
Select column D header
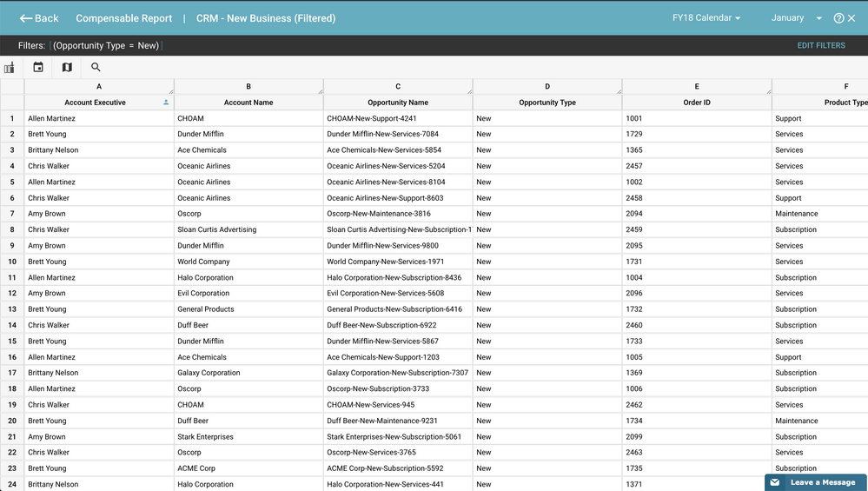click(547, 86)
